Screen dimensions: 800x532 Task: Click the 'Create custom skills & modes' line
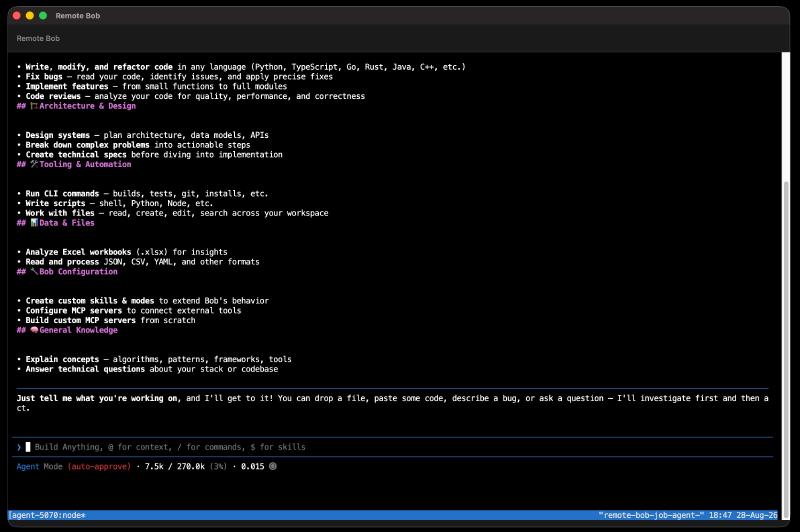[143, 301]
